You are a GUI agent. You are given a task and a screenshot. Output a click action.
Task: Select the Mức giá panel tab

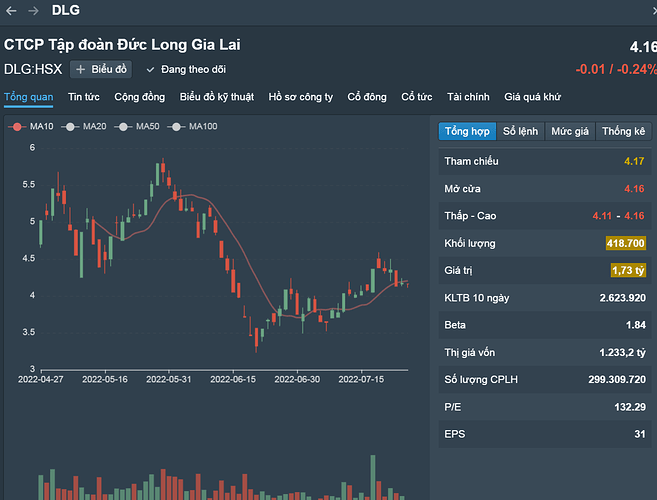pos(570,132)
